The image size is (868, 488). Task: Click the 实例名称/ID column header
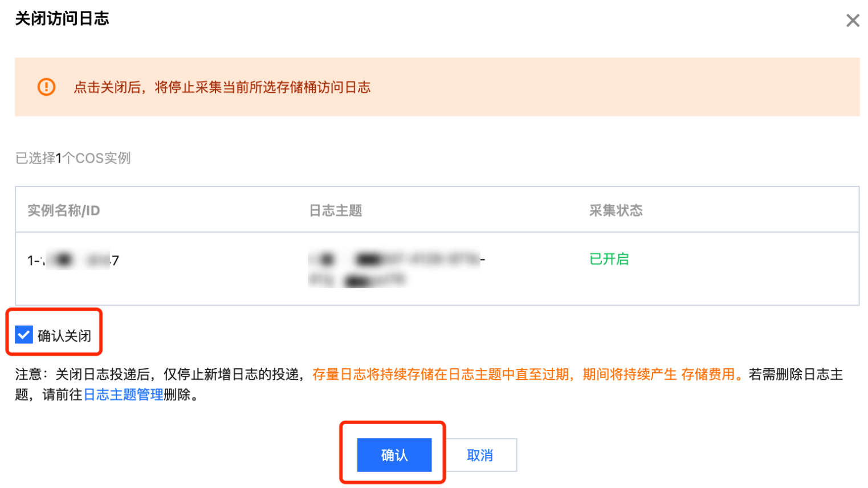coord(64,210)
